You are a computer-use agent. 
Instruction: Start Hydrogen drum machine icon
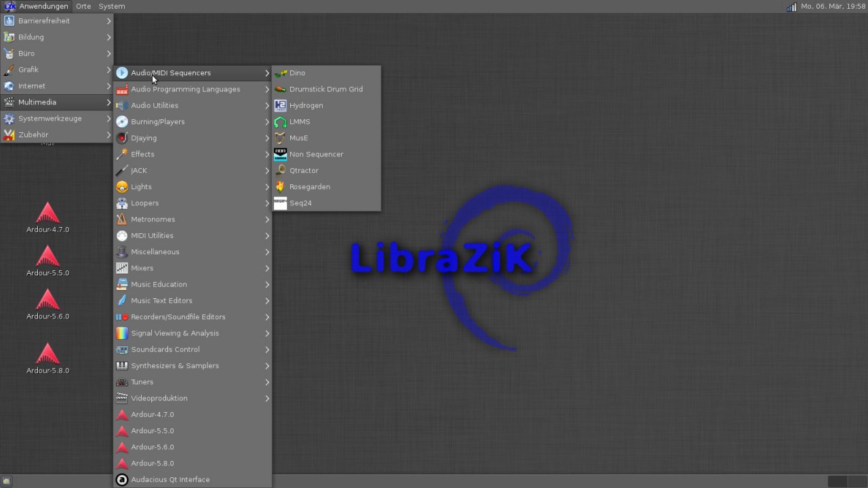point(280,106)
